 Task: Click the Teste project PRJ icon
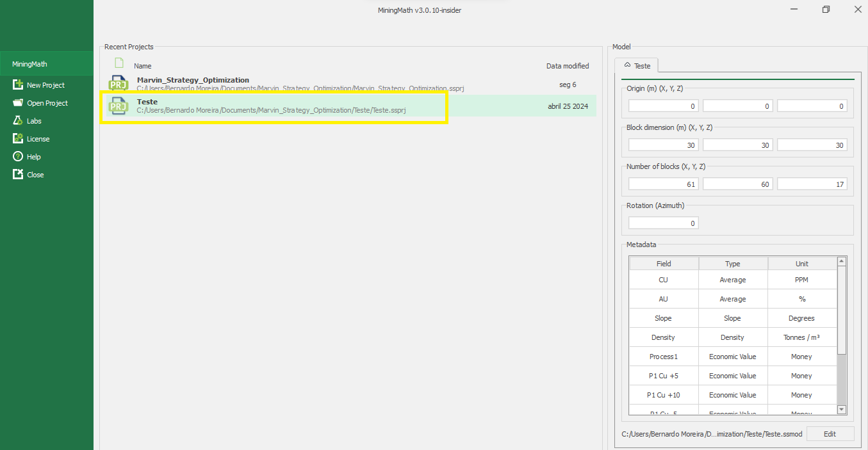point(119,106)
